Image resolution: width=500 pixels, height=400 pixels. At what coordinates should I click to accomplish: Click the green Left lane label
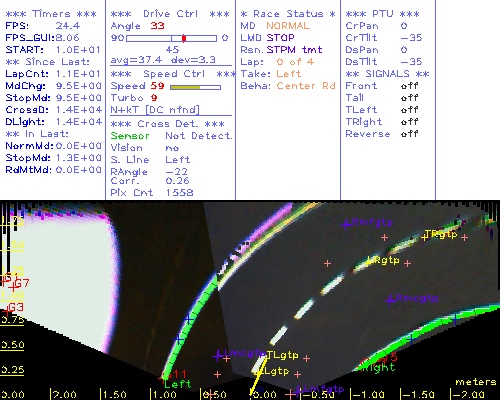coord(178,384)
